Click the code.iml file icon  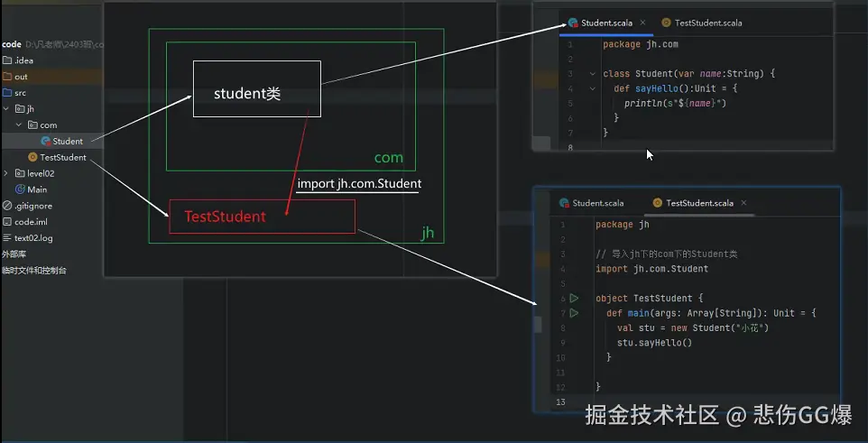click(x=6, y=222)
